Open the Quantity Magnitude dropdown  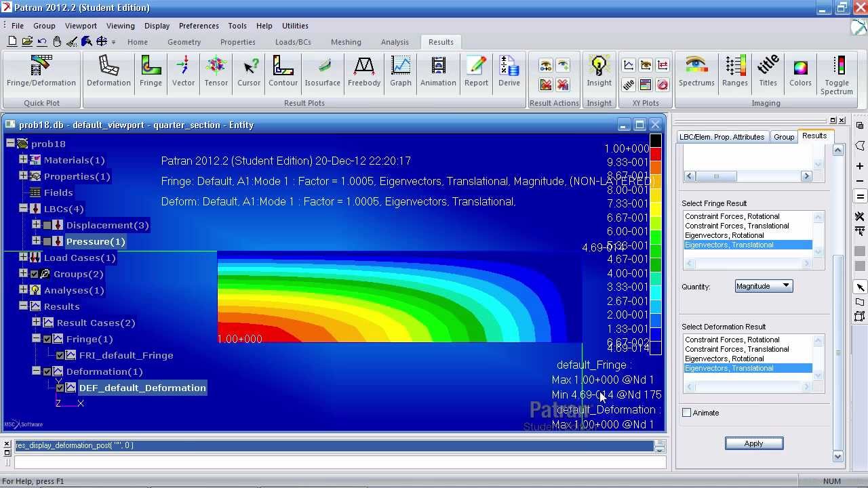(764, 286)
